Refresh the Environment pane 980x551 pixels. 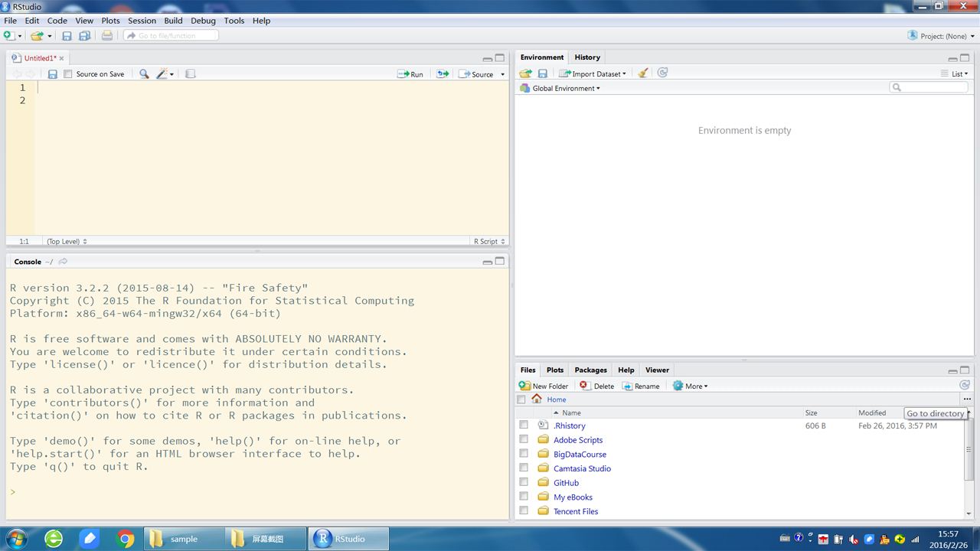(x=662, y=73)
